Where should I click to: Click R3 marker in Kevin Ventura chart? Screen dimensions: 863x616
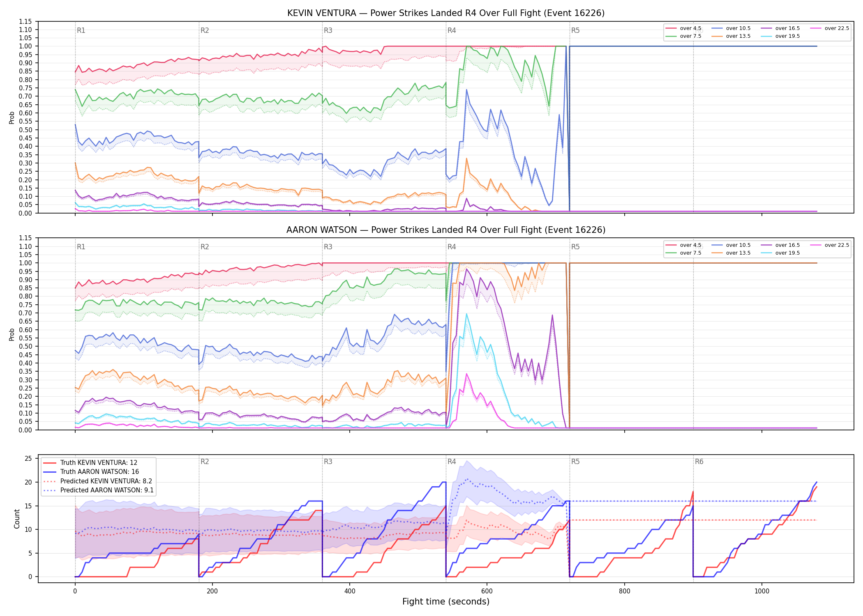click(x=328, y=30)
